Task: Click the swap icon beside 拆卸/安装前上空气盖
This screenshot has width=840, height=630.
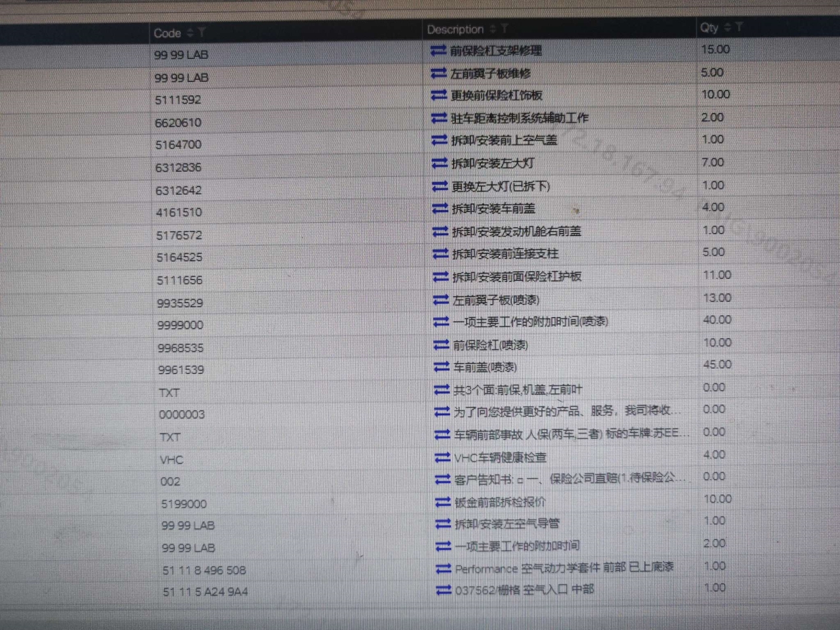Action: [x=440, y=140]
